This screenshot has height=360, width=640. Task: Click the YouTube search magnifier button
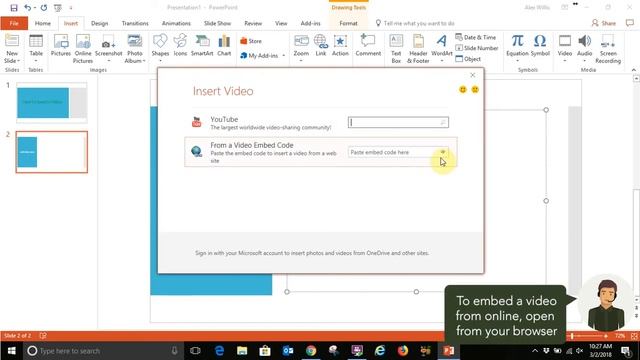[x=443, y=122]
